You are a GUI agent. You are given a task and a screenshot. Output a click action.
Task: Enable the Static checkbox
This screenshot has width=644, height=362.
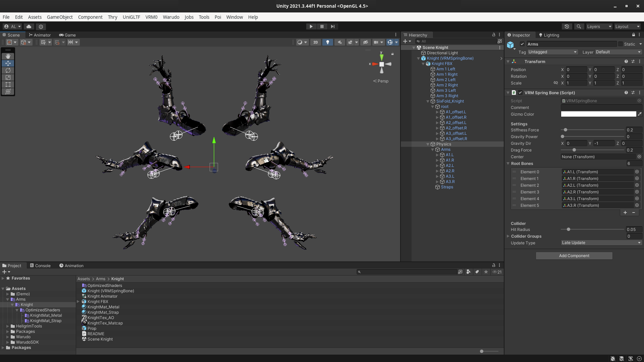tap(621, 44)
